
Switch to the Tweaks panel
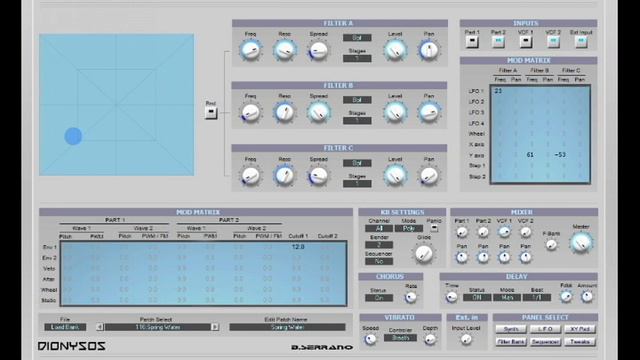(580, 342)
